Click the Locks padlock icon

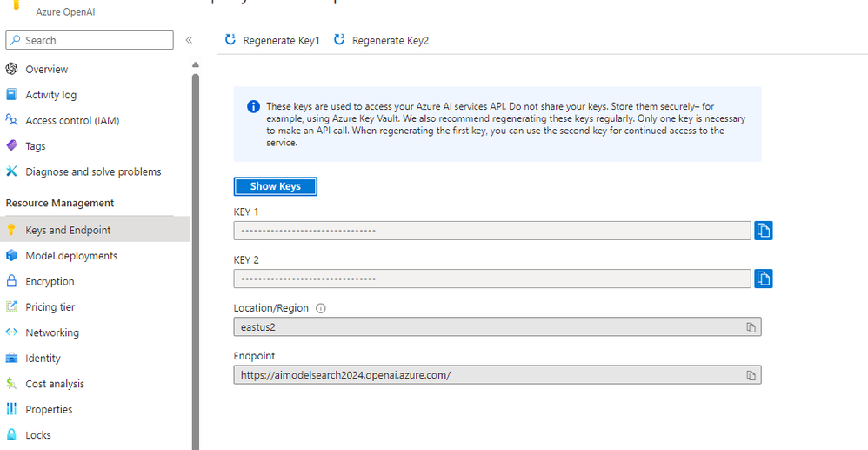coord(11,435)
